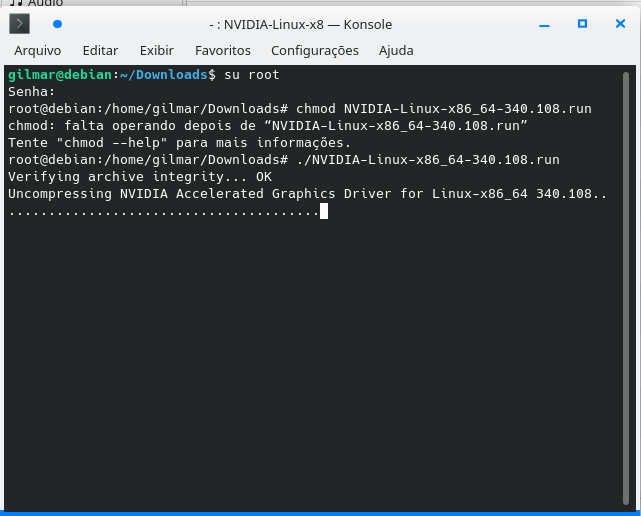Image resolution: width=641 pixels, height=516 pixels.
Task: Maximize the Konsole window
Action: 582,24
